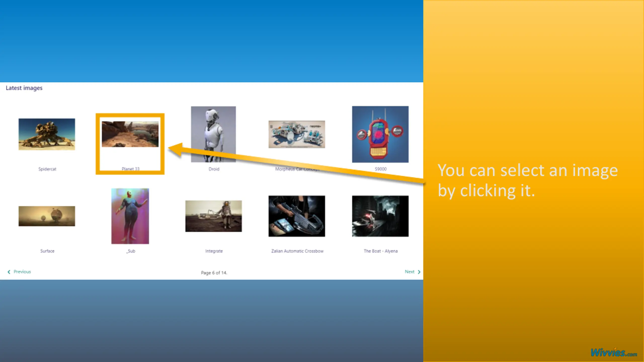Click the Page 6 of 14 indicator
This screenshot has width=644, height=362.
pyautogui.click(x=214, y=273)
